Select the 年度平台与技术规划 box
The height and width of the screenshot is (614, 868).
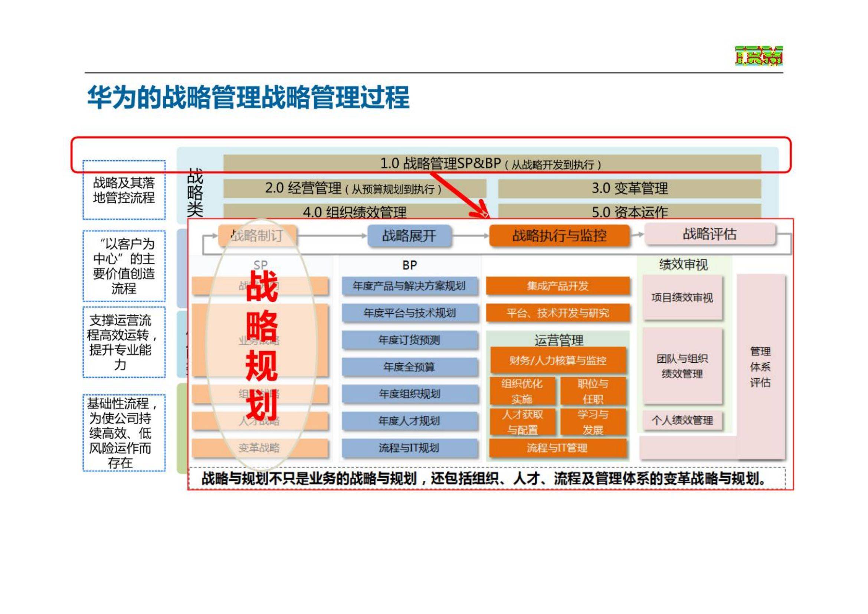click(409, 313)
